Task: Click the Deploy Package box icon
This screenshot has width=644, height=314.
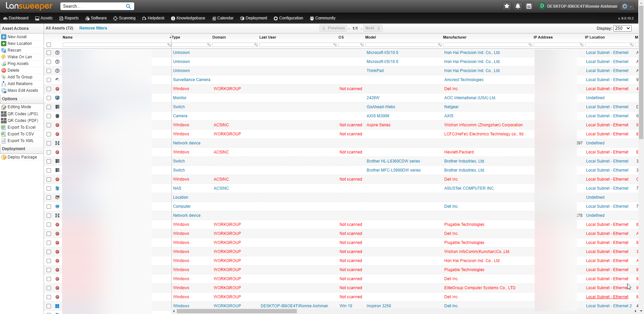Action: click(4, 157)
